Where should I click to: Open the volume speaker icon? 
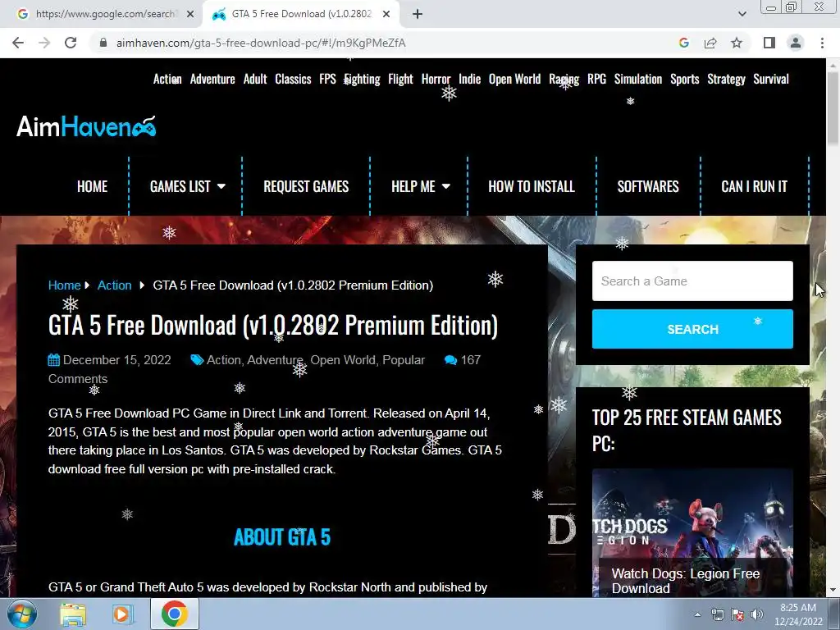[757, 614]
